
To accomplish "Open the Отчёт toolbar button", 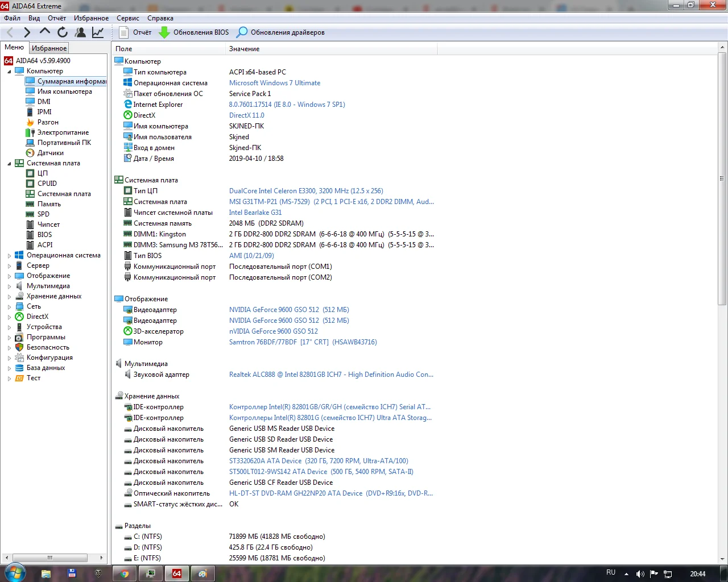I will (x=135, y=32).
